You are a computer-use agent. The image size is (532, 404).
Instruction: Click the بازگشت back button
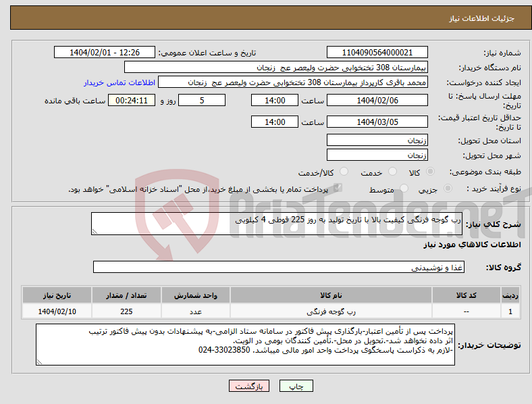point(249,386)
